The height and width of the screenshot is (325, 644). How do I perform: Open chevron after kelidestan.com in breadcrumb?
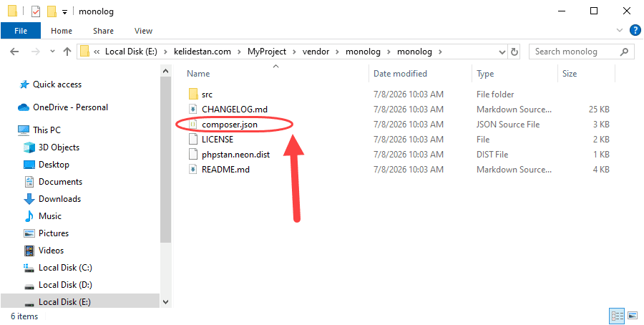point(240,52)
